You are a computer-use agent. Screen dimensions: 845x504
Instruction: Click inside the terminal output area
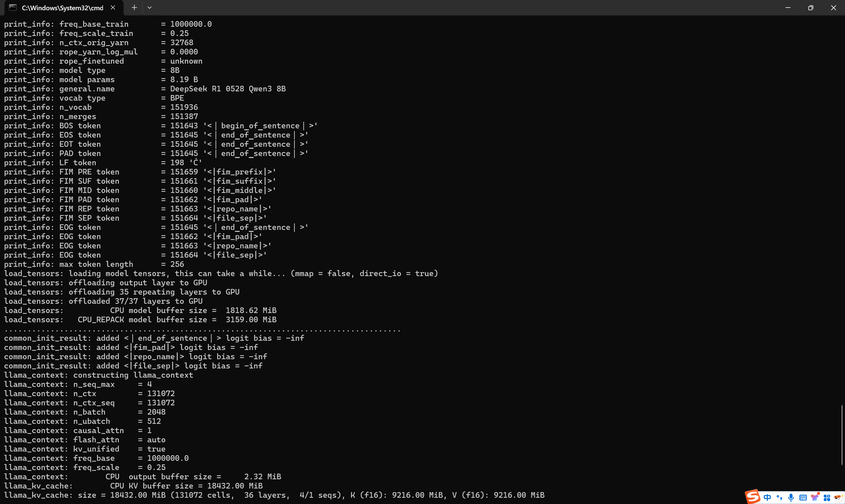(408, 238)
